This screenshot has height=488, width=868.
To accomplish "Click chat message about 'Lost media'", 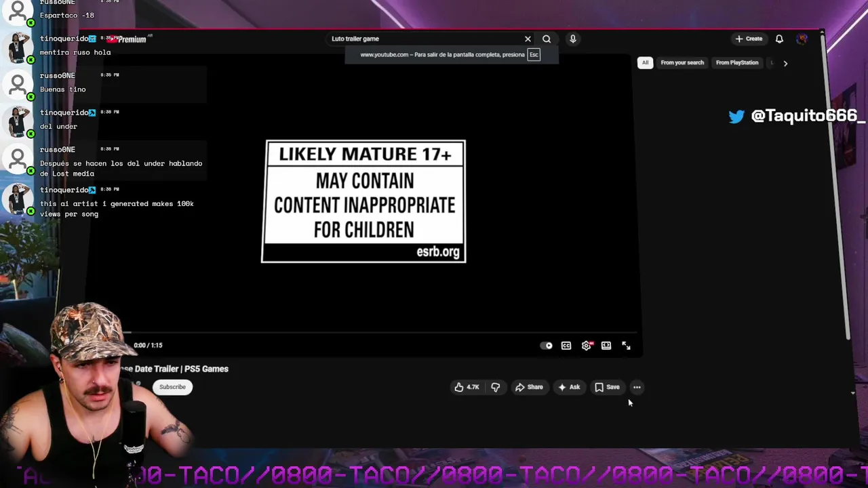I will [x=121, y=168].
